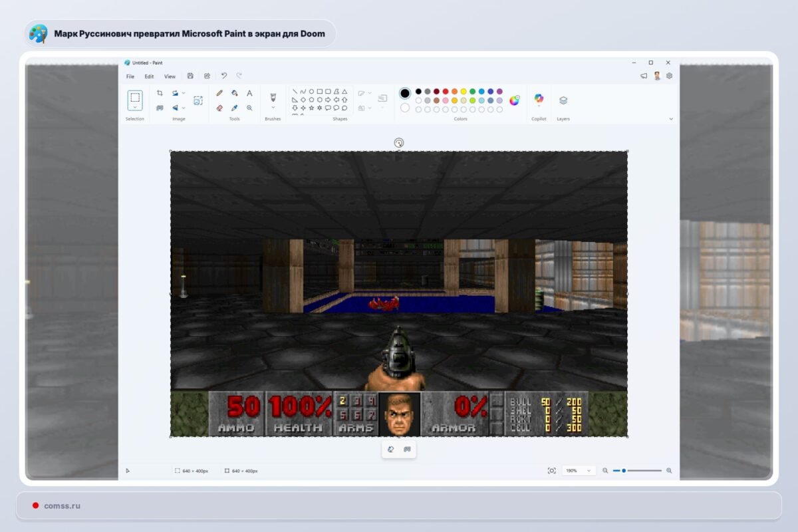This screenshot has width=798, height=532.
Task: Click the Save icon
Action: (x=191, y=76)
